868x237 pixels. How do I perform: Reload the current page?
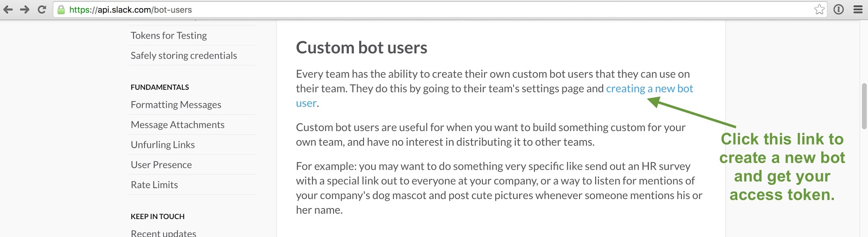pos(42,9)
